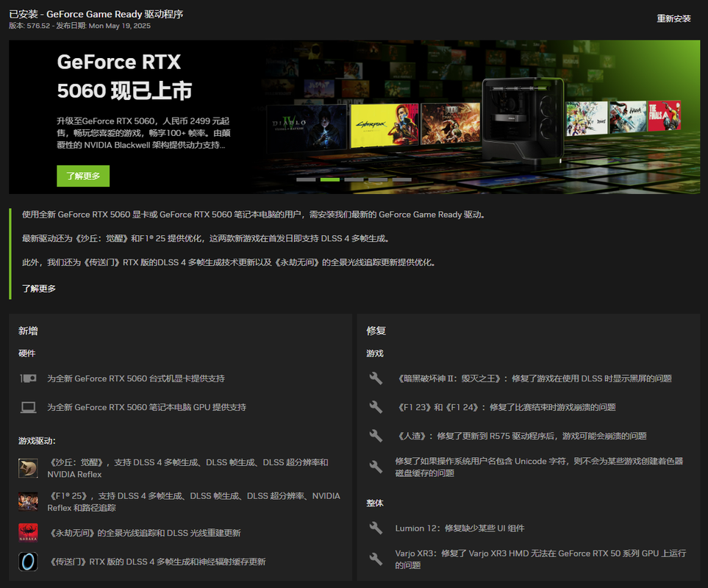Click the 升级至GeForce RTX 5060 banner description
The height and width of the screenshot is (588, 708).
tap(143, 133)
